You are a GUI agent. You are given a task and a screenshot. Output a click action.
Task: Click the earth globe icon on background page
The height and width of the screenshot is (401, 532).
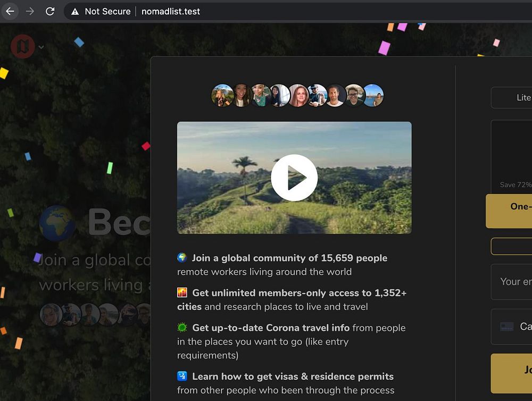(x=57, y=223)
